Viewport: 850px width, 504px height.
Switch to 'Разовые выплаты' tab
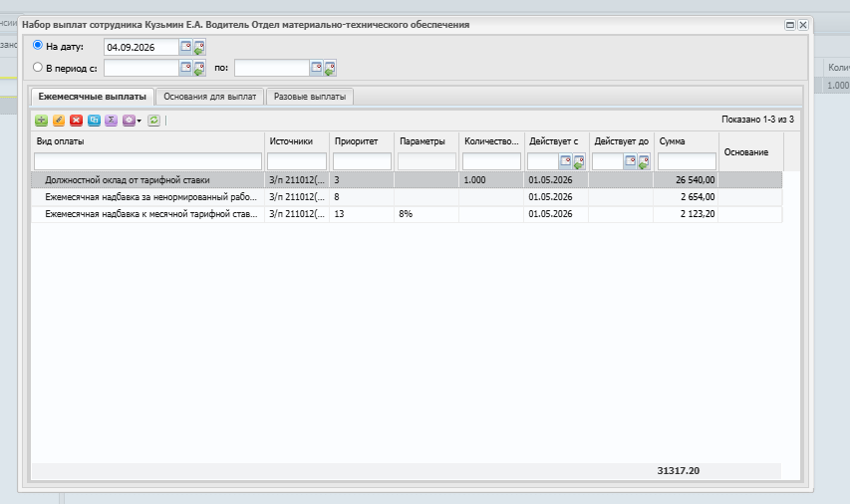coord(310,97)
